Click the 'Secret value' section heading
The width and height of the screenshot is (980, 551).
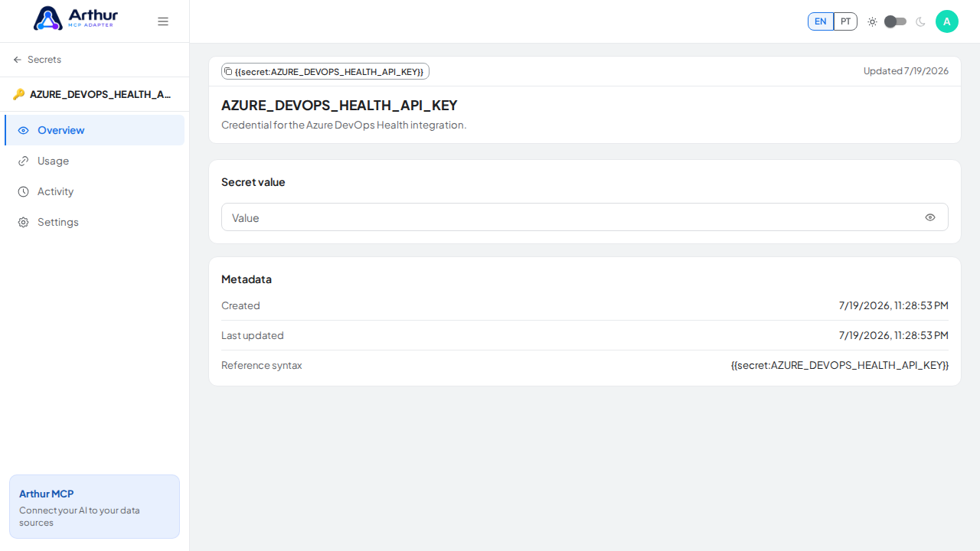pos(253,182)
